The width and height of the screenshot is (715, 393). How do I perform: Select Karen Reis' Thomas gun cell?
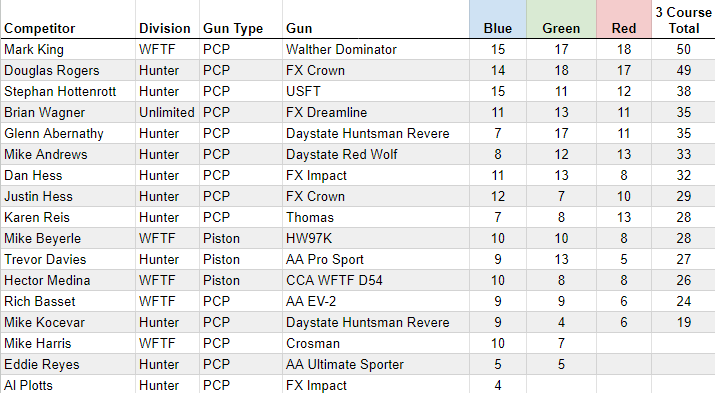pos(376,217)
